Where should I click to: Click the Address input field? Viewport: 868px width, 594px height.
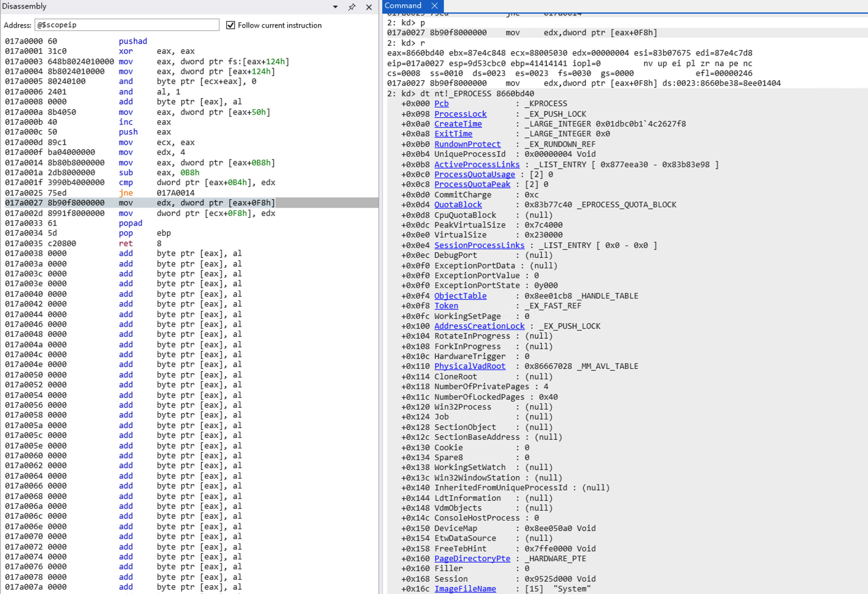(x=127, y=25)
